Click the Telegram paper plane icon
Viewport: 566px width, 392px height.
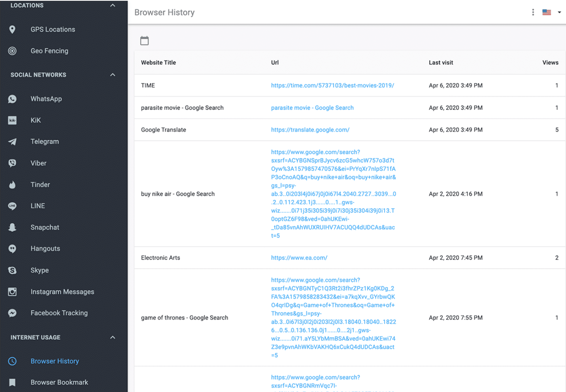pyautogui.click(x=12, y=141)
